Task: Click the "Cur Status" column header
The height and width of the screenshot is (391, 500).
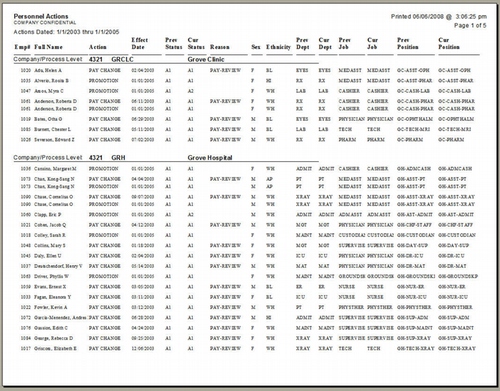Action: tap(196, 43)
